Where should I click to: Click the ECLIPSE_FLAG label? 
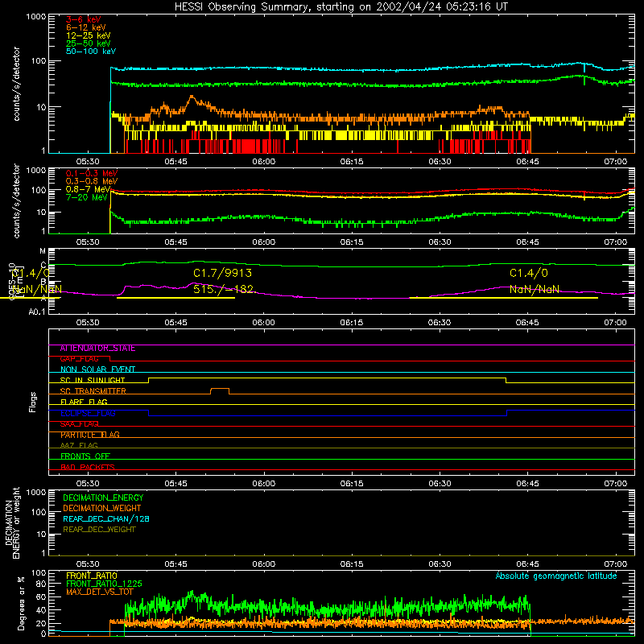[x=88, y=413]
